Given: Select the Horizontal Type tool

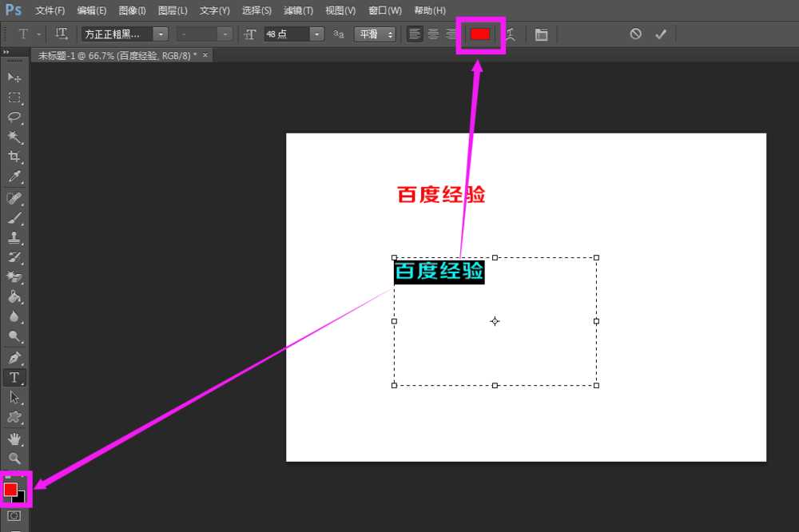Looking at the screenshot, I should coord(13,377).
